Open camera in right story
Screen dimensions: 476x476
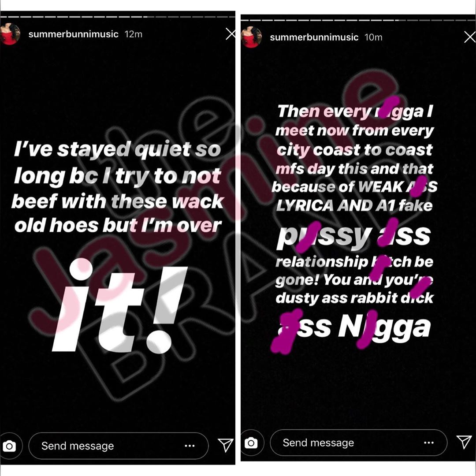tap(251, 443)
